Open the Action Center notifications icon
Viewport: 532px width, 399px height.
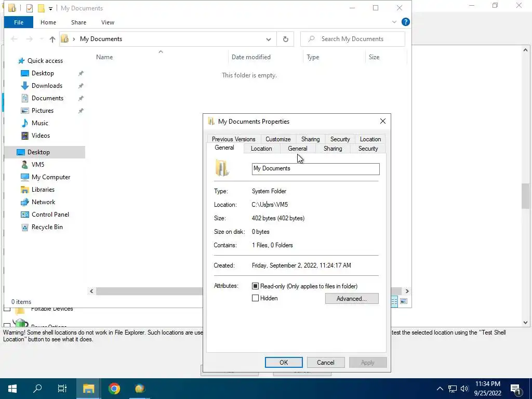pos(516,389)
